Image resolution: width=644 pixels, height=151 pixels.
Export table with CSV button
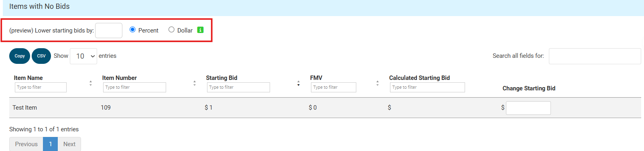[x=41, y=56]
